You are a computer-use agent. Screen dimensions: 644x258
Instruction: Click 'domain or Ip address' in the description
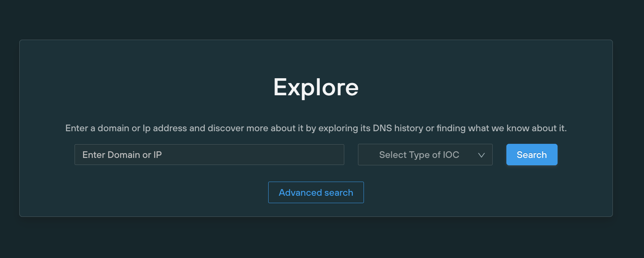click(x=142, y=128)
